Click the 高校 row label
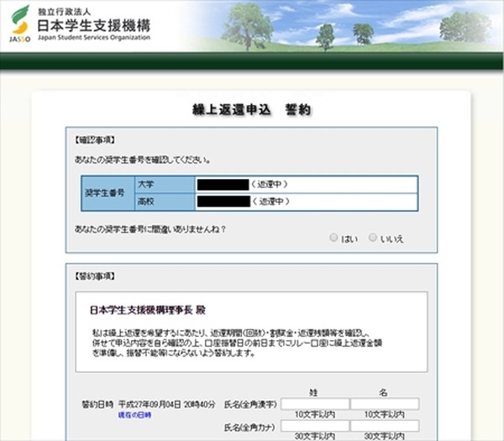The width and height of the screenshot is (504, 441). (x=145, y=202)
